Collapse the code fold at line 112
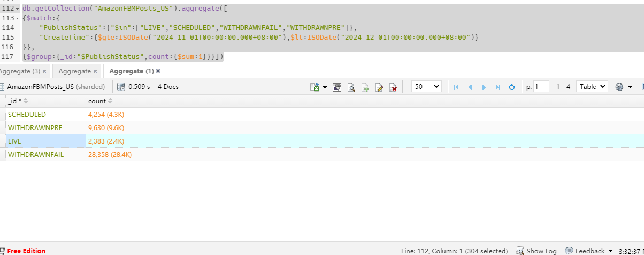The width and height of the screenshot is (644, 255). click(19, 8)
